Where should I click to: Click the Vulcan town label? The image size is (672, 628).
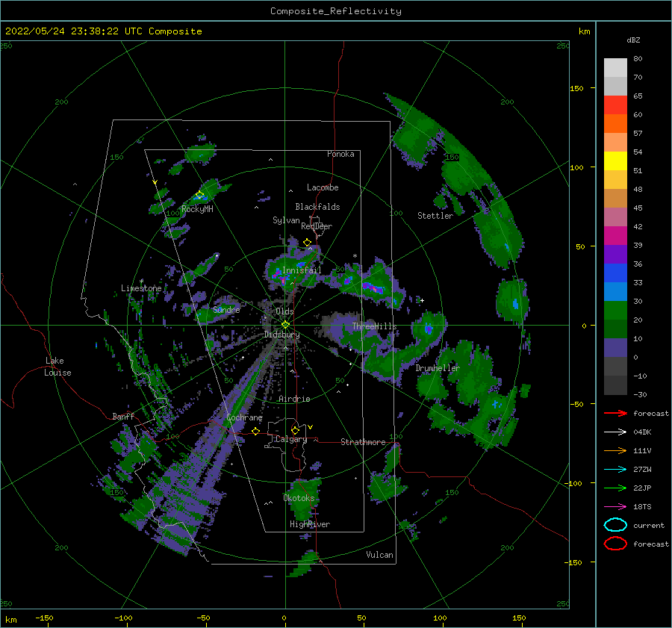point(380,555)
